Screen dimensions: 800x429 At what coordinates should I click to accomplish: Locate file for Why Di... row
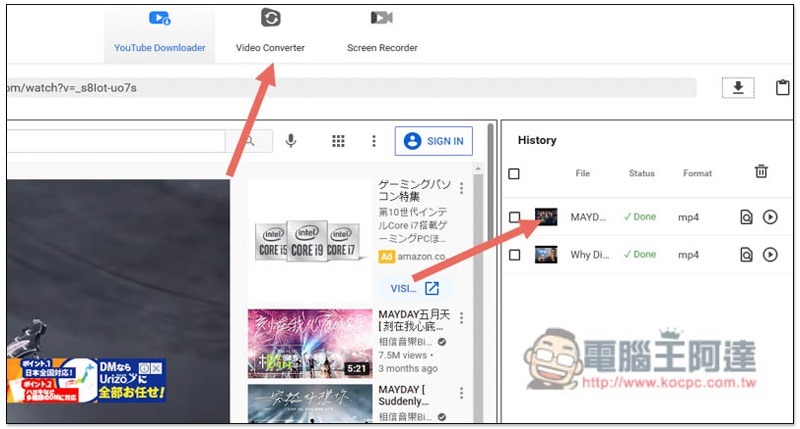tap(746, 255)
